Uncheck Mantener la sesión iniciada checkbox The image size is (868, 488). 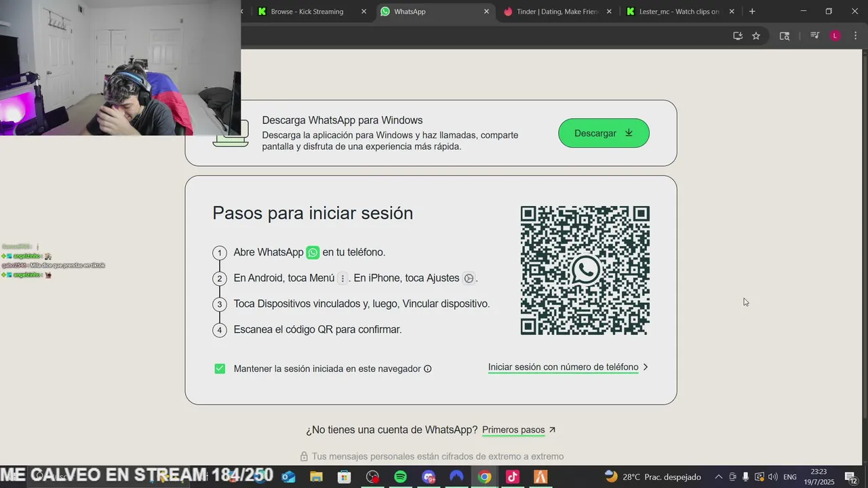click(220, 369)
